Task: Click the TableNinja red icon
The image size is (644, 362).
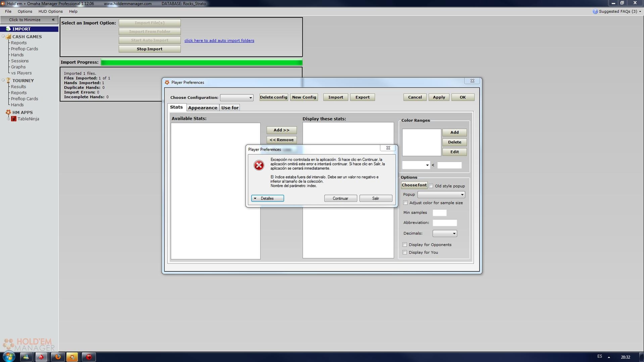Action: [x=14, y=119]
